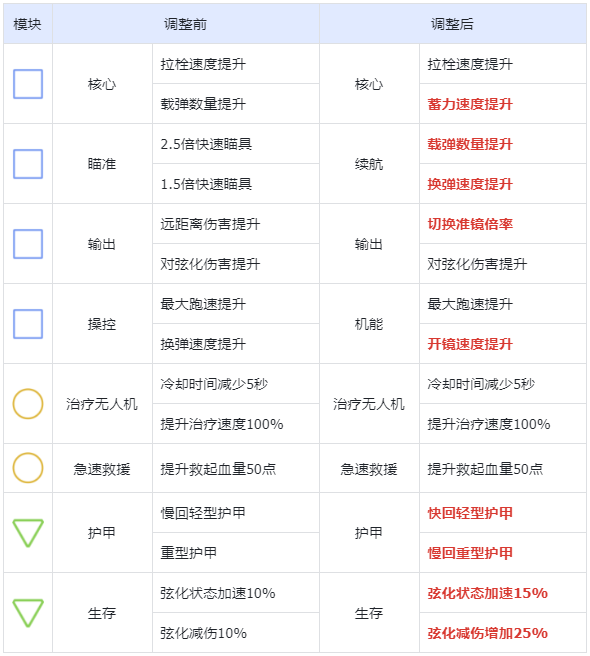Click the green triangle icon beside 生存
The height and width of the screenshot is (656, 590).
[28, 612]
